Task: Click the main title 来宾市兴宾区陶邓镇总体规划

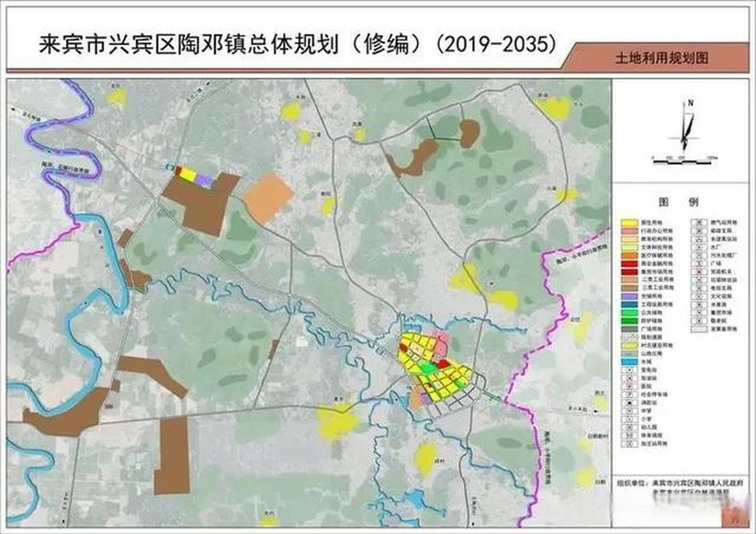Action: [189, 44]
